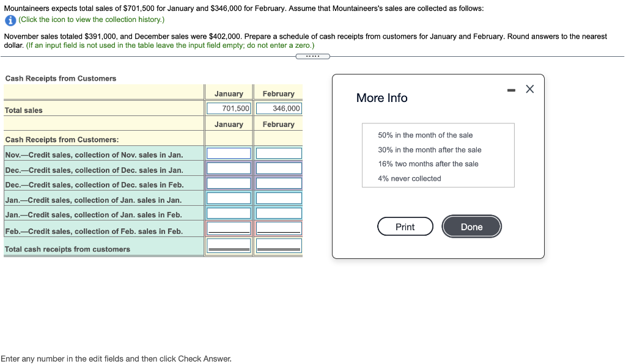Click 'Jan.—Credit sales, collection of Jan. sales in Jan.' label

94,200
